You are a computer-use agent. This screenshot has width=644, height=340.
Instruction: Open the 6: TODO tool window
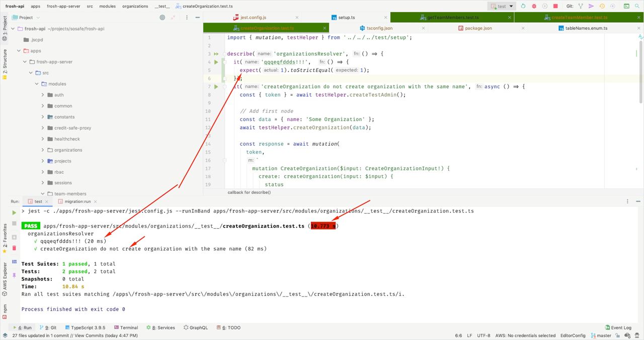228,327
